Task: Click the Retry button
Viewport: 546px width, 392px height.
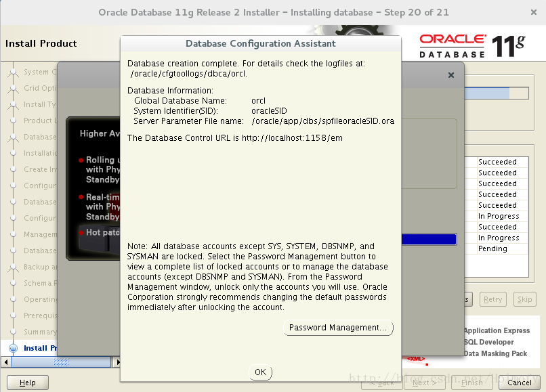Action: coord(492,299)
